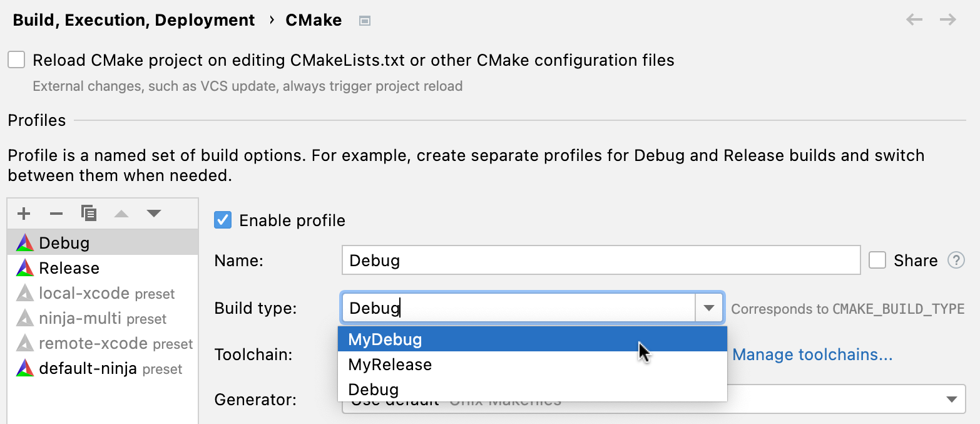This screenshot has height=424, width=980.
Task: Open the Manage toolchains link
Action: pyautogui.click(x=812, y=355)
